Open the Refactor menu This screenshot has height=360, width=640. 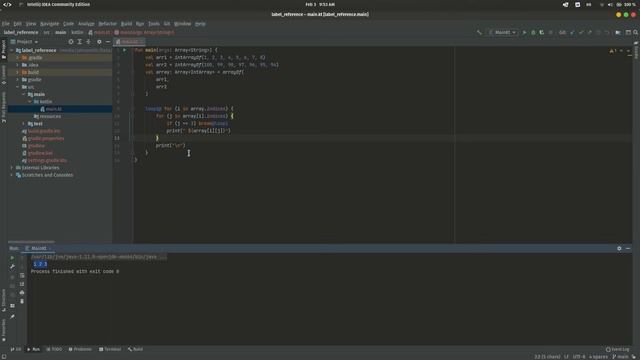(x=107, y=24)
